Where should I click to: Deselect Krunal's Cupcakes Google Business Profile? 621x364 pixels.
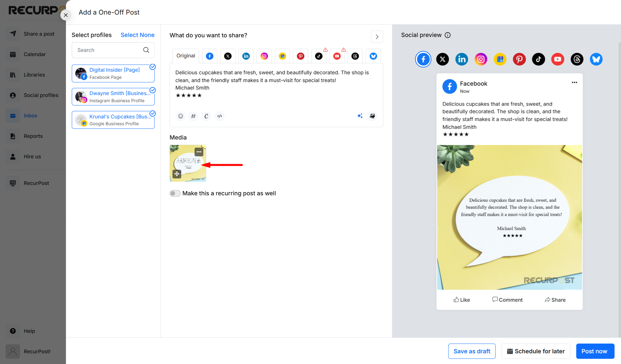coord(113,120)
